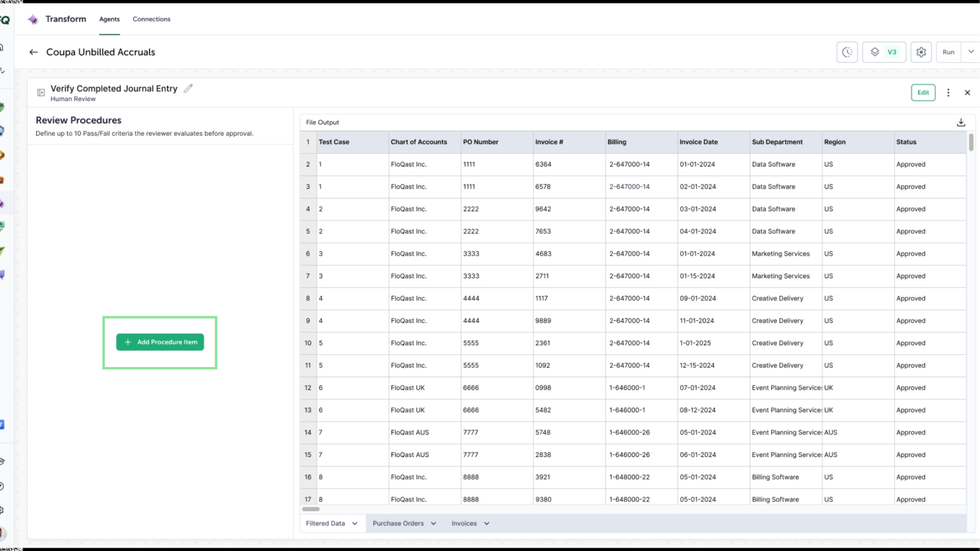Go back using the left arrow icon

tap(33, 52)
